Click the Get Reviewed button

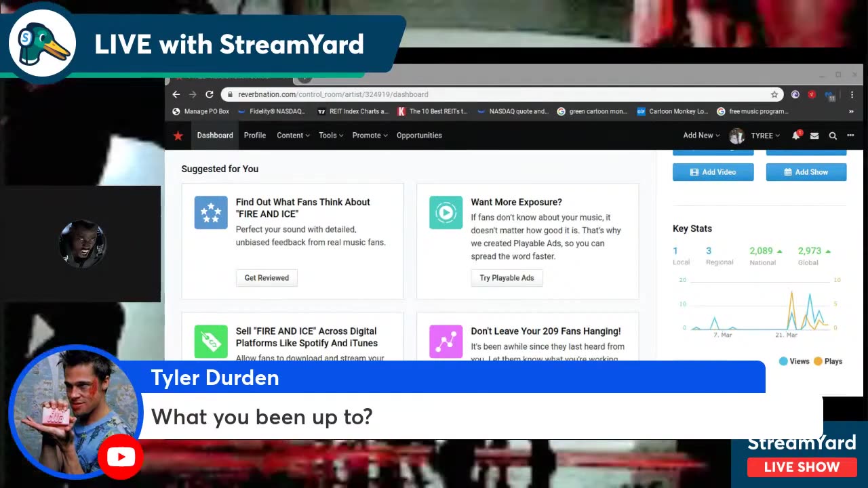pyautogui.click(x=267, y=278)
